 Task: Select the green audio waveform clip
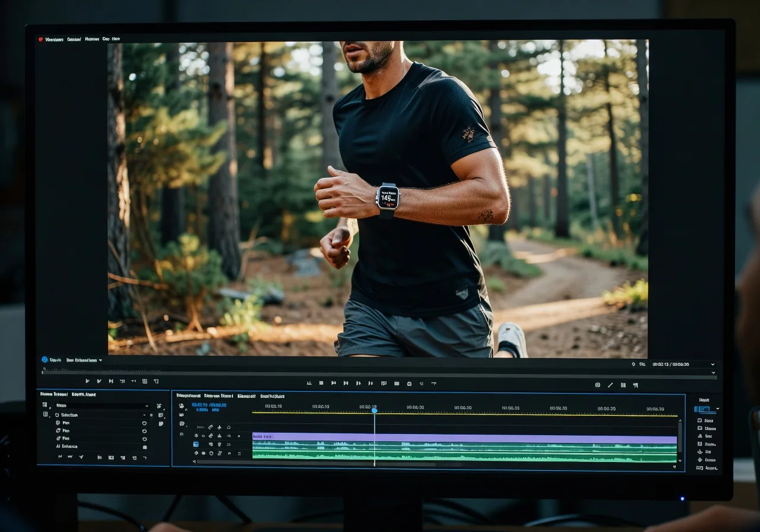coord(463,452)
